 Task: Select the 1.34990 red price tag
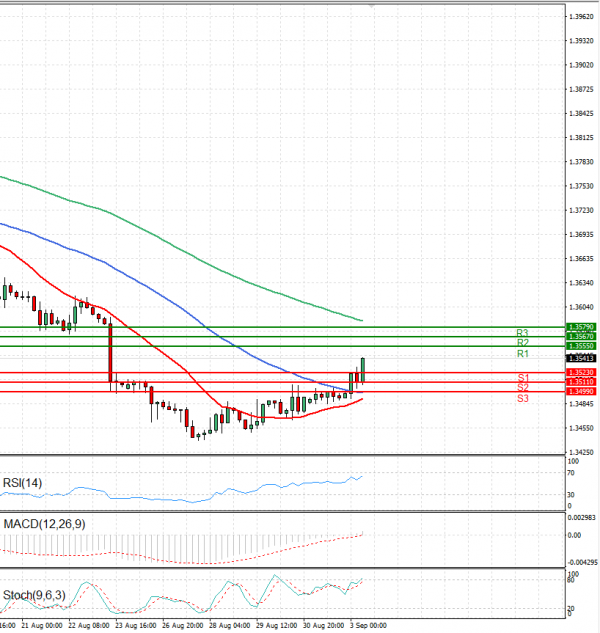click(581, 392)
